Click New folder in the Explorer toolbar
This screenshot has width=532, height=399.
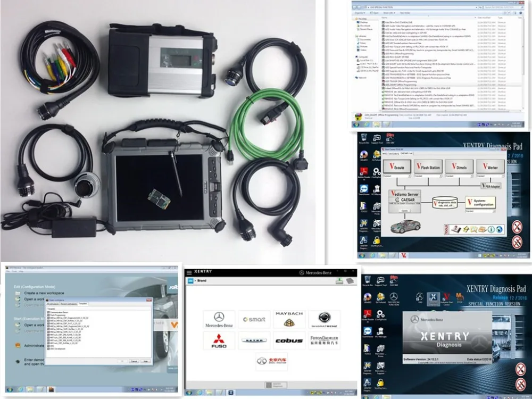click(405, 13)
